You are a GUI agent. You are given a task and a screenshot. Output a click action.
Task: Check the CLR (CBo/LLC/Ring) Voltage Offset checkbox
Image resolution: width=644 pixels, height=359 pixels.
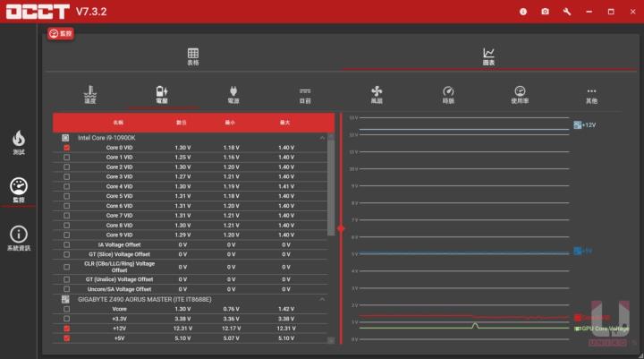(66, 267)
